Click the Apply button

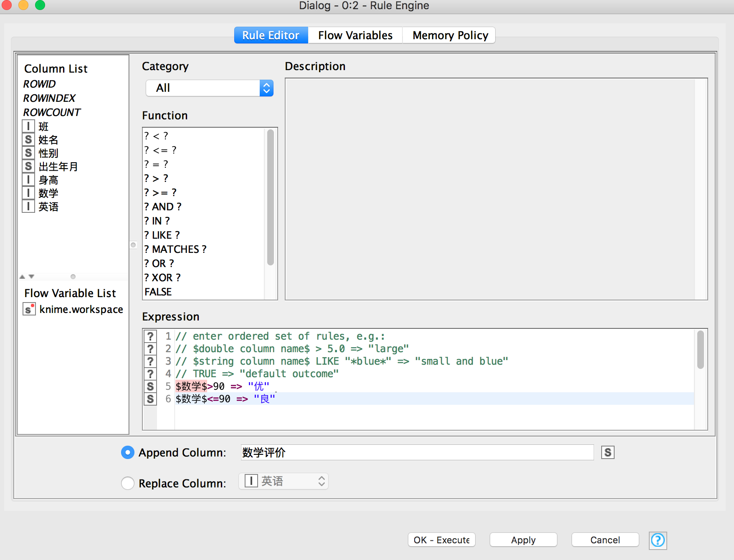click(x=524, y=540)
